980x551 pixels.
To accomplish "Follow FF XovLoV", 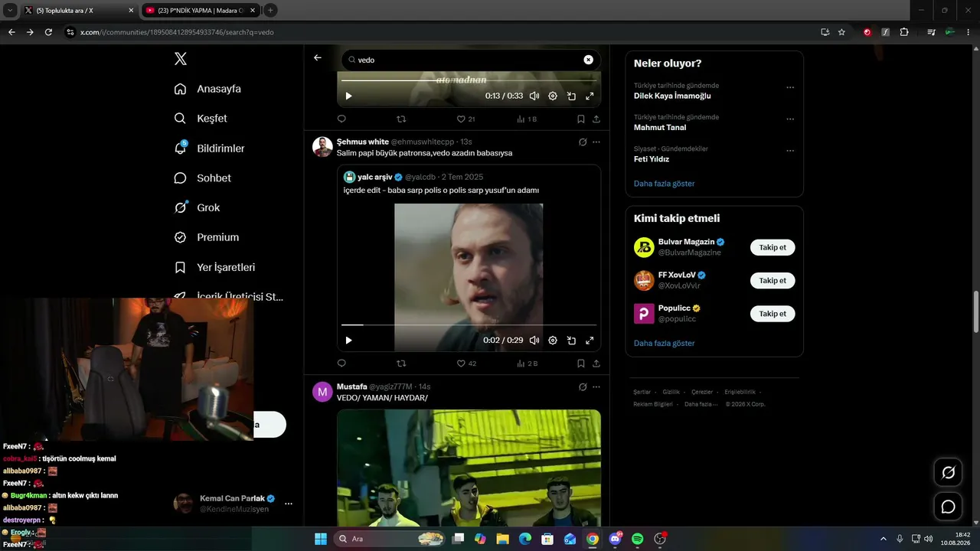I will pyautogui.click(x=773, y=280).
